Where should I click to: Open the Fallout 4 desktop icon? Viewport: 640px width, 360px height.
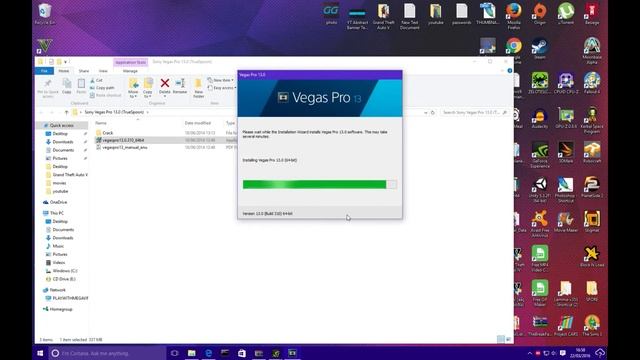(x=592, y=83)
